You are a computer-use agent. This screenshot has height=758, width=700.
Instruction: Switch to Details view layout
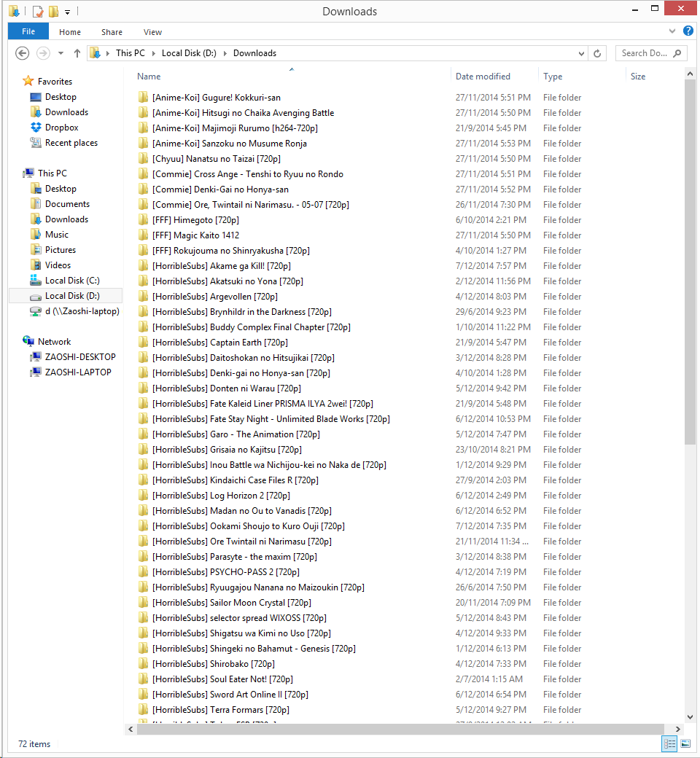tap(669, 743)
